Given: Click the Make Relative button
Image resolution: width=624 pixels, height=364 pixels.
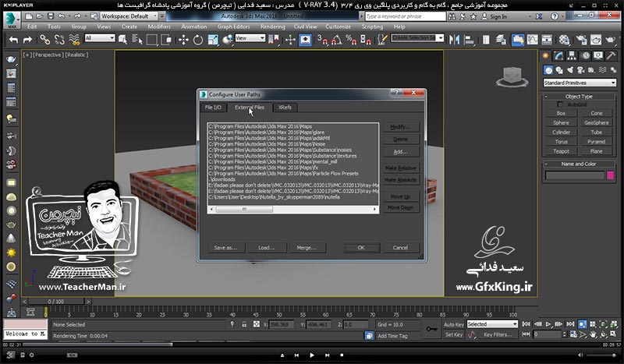Looking at the screenshot, I should click(x=401, y=168).
